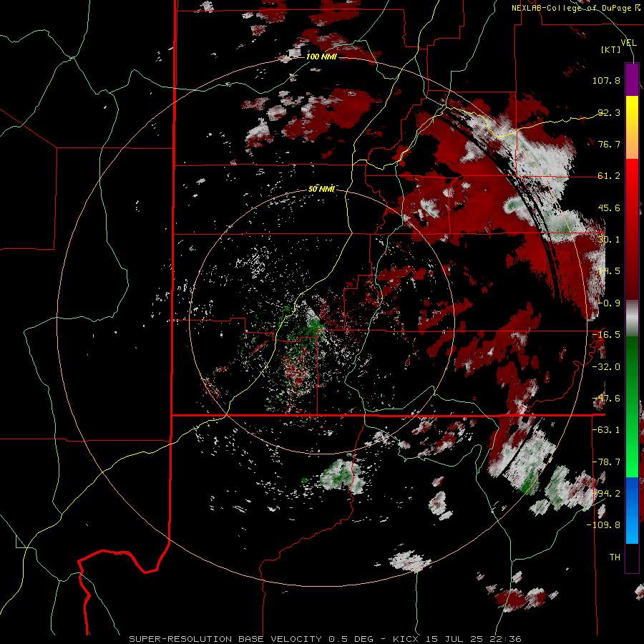Select the -94.2 scale value
Image resolution: width=644 pixels, height=644 pixels.
(606, 493)
